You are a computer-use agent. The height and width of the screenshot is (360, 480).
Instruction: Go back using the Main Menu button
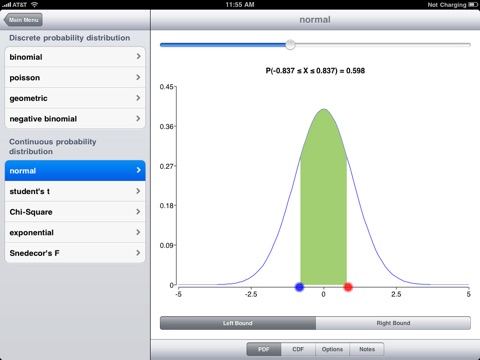coord(23,20)
